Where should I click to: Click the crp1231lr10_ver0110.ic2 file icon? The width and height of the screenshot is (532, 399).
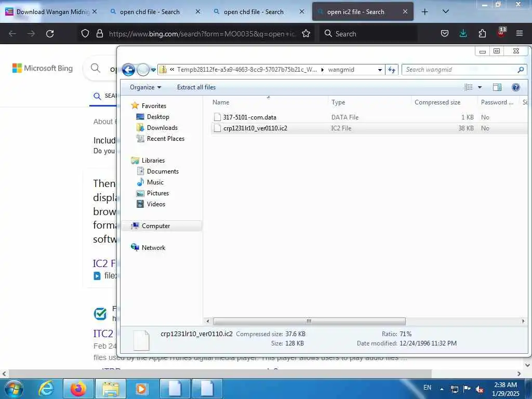217,128
